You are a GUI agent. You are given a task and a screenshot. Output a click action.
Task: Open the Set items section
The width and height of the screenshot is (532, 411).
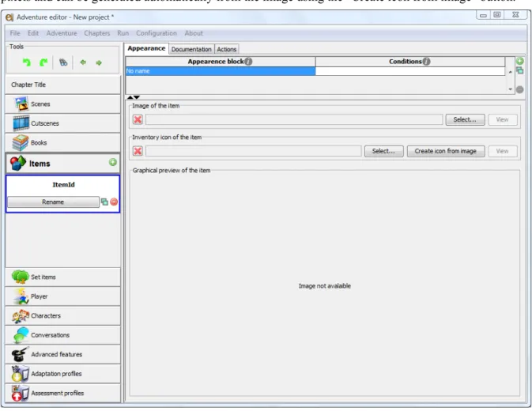pos(63,277)
